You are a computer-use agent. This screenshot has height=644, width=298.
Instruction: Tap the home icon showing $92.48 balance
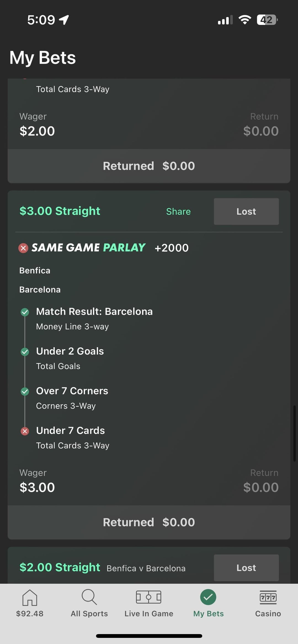[30, 598]
